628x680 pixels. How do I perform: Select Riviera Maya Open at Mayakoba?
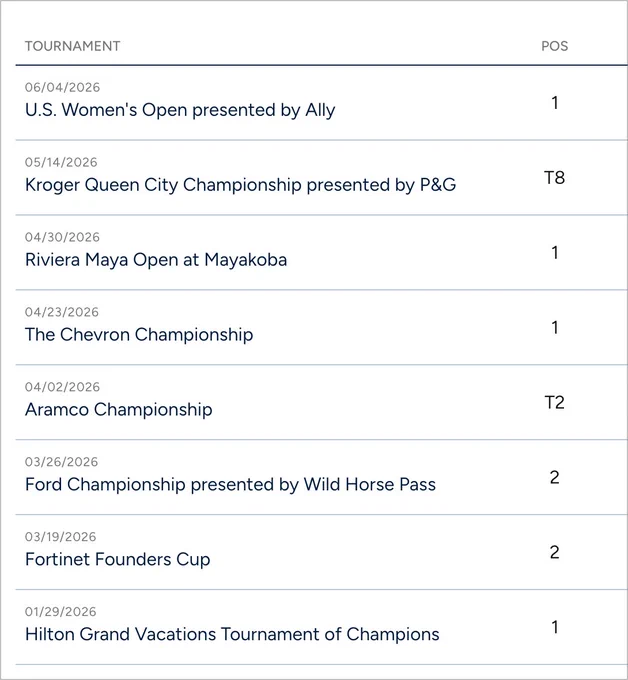[156, 260]
